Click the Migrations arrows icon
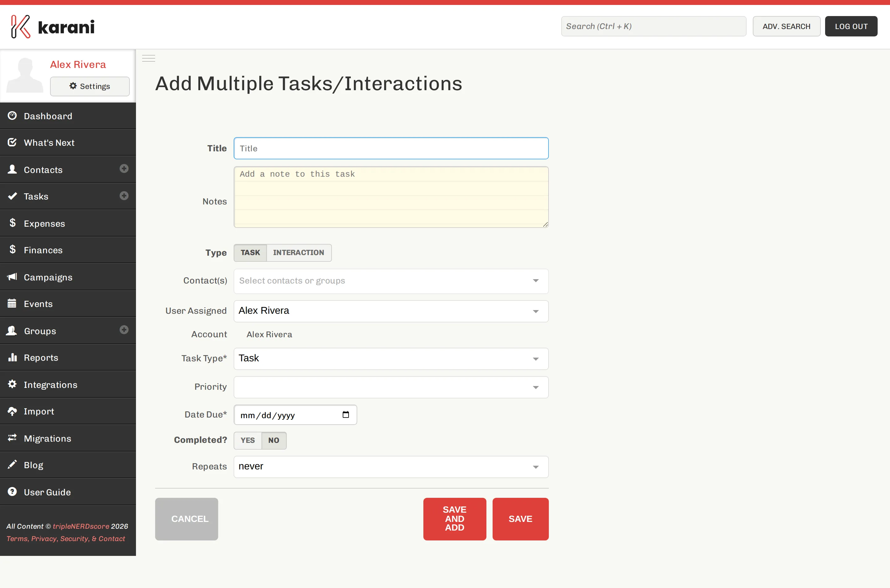Viewport: 890px width, 588px height. [x=12, y=438]
